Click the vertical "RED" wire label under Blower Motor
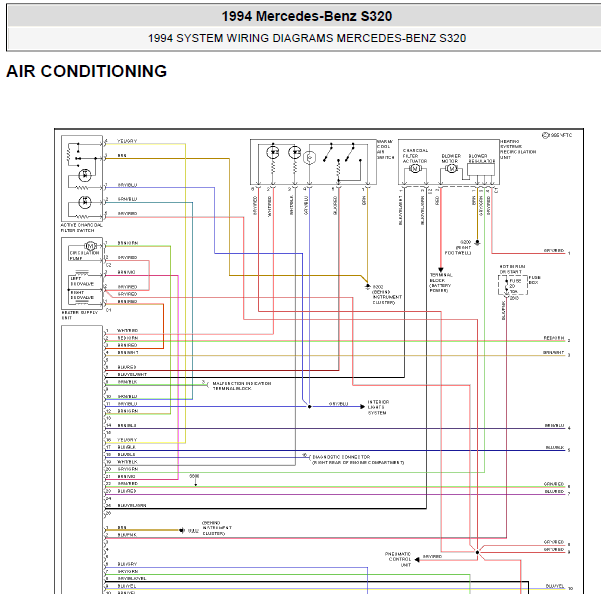 [x=437, y=200]
